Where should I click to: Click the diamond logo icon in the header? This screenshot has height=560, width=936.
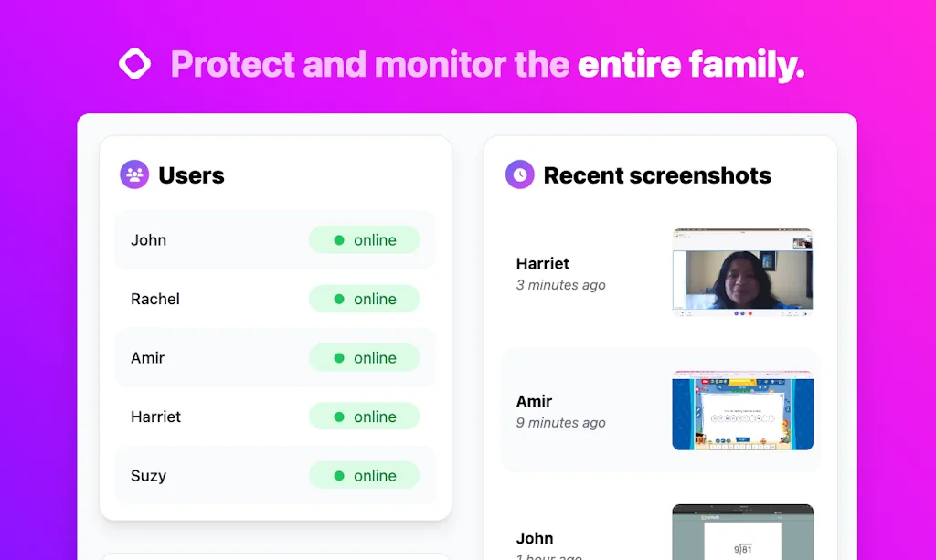(135, 64)
